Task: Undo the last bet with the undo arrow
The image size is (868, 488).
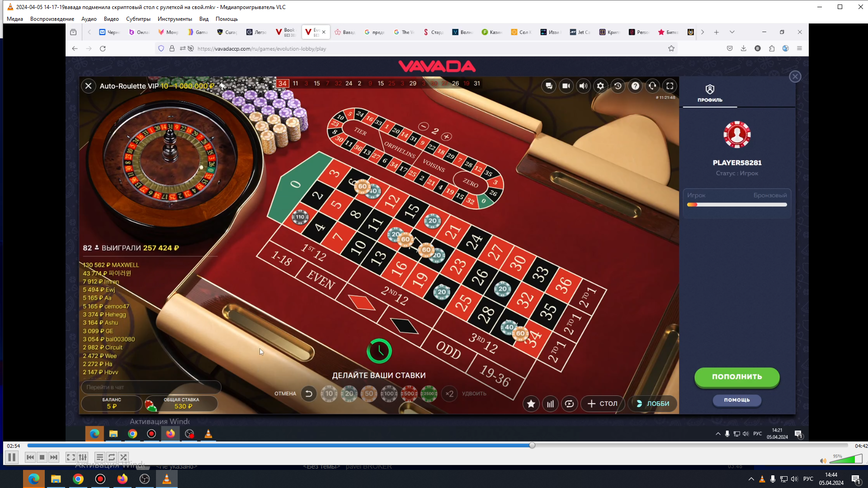Action: tap(309, 394)
